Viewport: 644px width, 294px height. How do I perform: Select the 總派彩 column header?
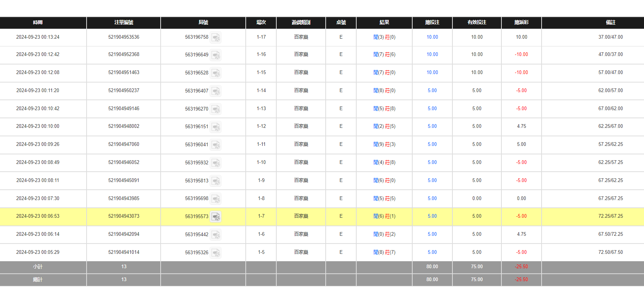(x=521, y=22)
